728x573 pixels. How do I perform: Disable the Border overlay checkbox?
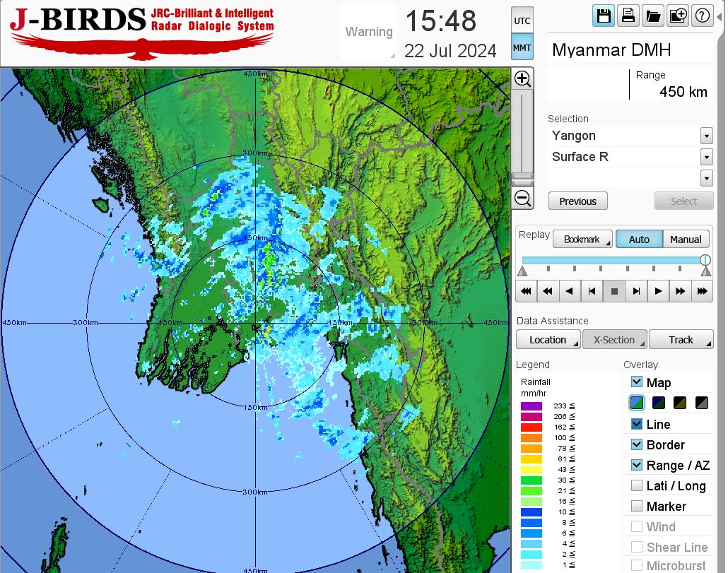coord(637,444)
